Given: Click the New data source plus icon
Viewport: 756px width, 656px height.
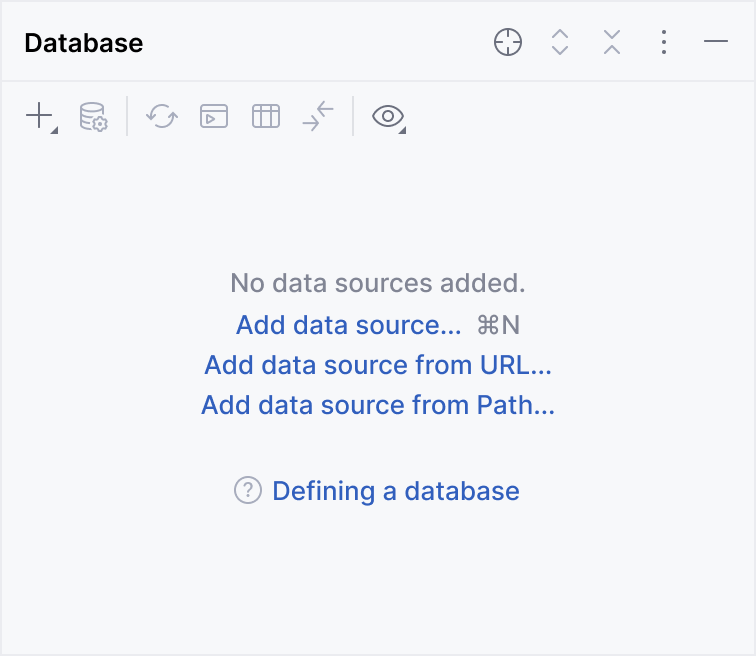Looking at the screenshot, I should point(39,116).
